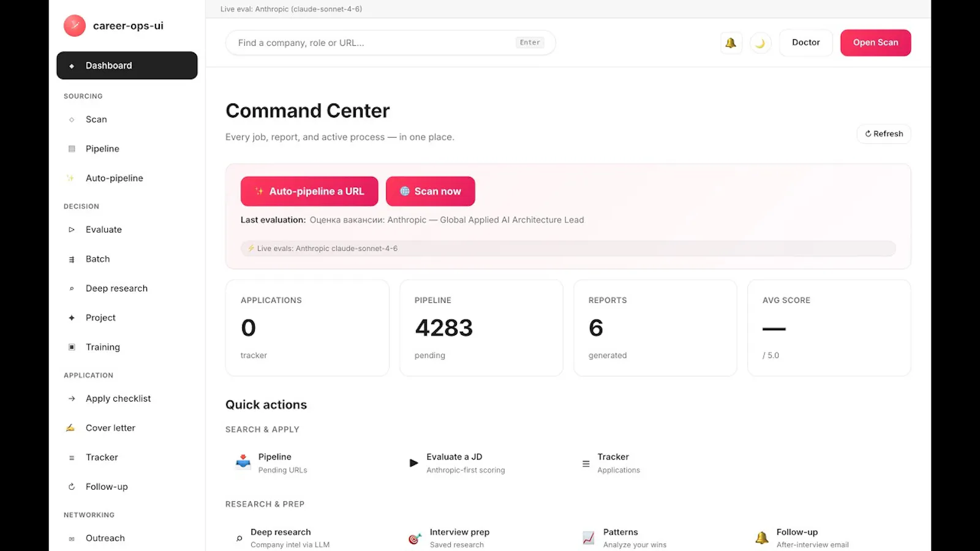Click the top Live eval Anthropic banner text
The height and width of the screenshot is (551, 980).
291,9
